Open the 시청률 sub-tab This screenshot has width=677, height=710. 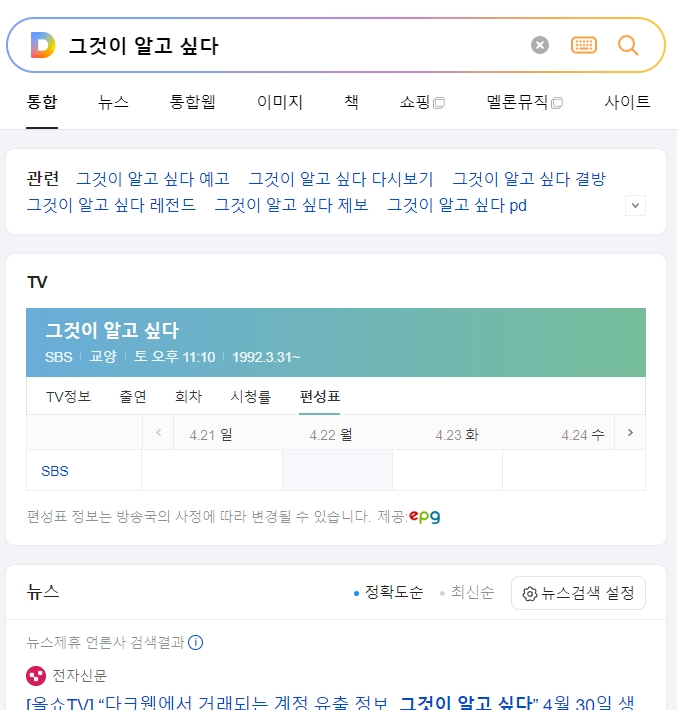(x=250, y=397)
